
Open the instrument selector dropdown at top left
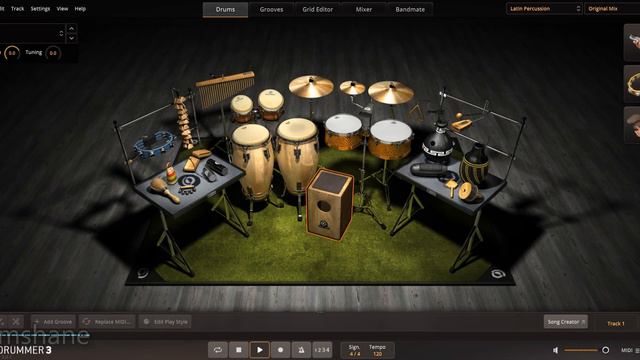pyautogui.click(x=32, y=33)
